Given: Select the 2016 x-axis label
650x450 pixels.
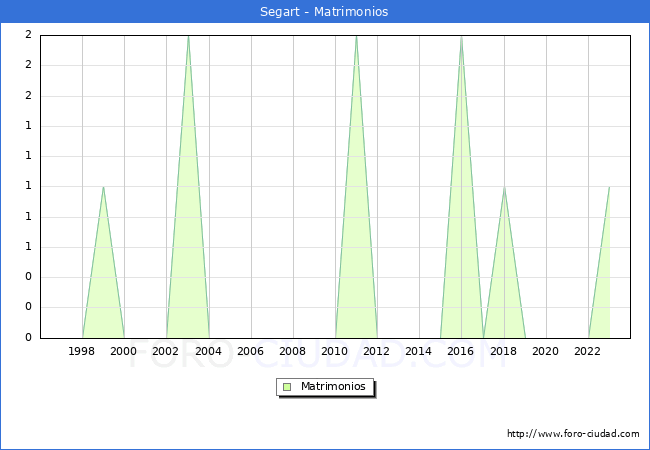Looking at the screenshot, I should pos(461,351).
